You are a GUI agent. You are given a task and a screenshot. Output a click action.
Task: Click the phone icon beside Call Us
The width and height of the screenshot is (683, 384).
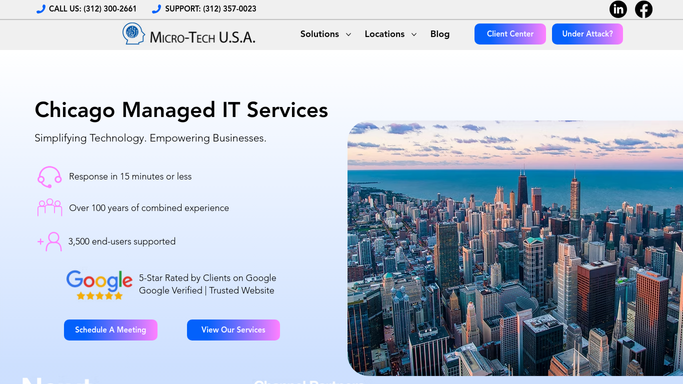[x=41, y=9]
